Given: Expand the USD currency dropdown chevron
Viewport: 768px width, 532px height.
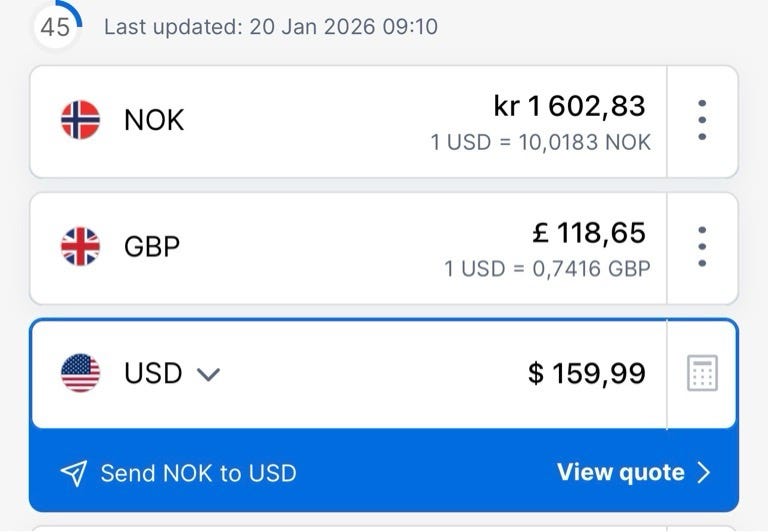Looking at the screenshot, I should [208, 374].
